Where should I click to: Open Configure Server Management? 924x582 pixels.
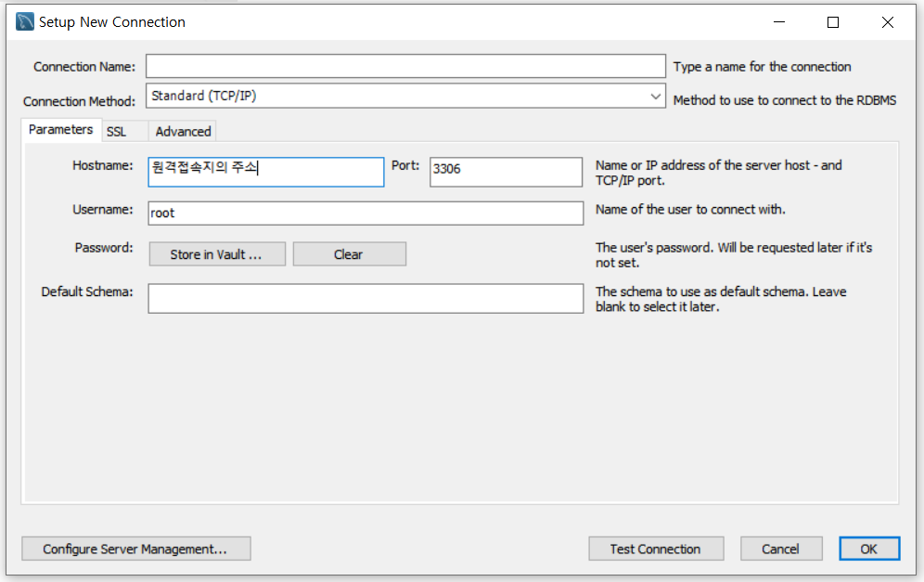[x=136, y=549]
